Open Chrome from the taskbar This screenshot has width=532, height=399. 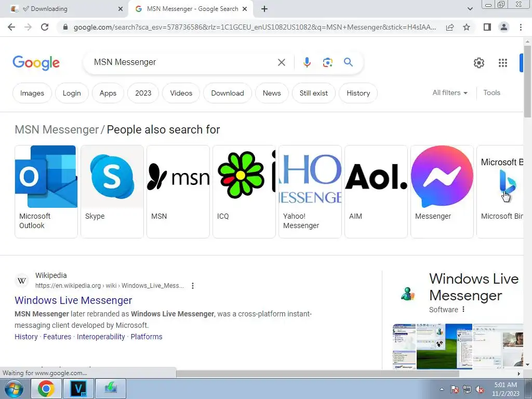[x=46, y=389]
